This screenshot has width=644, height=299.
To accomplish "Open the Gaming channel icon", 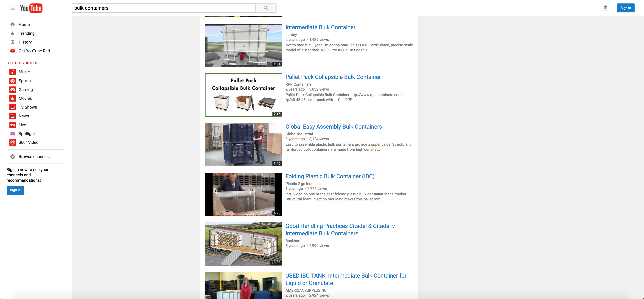I will pyautogui.click(x=12, y=90).
